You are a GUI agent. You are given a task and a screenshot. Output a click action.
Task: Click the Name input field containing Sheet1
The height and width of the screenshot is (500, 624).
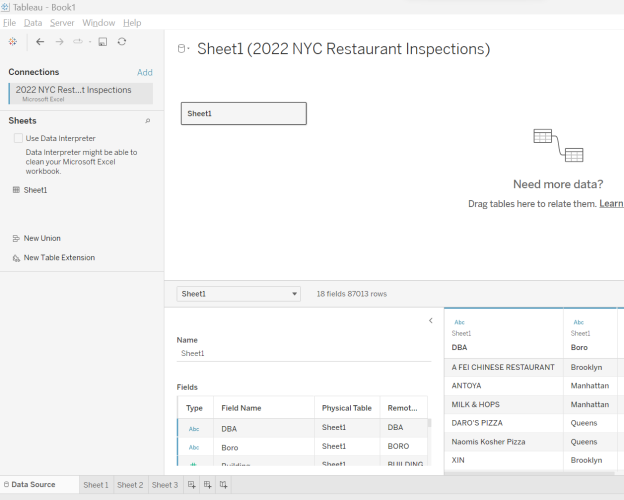304,354
